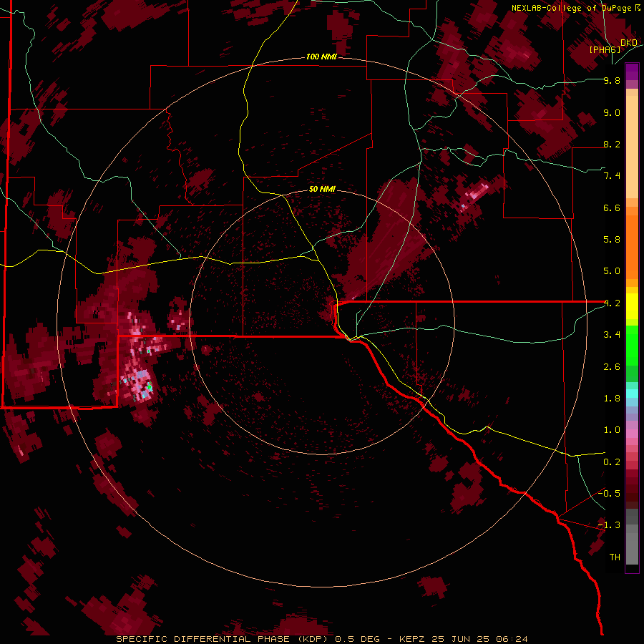Click the SPECIFIC DIFFERENTIAL PHASE (KDP) caption text
This screenshot has width=644, height=644.
point(223,639)
